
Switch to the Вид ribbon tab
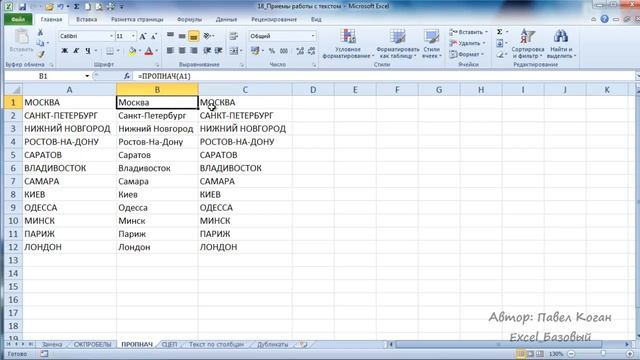pos(316,20)
